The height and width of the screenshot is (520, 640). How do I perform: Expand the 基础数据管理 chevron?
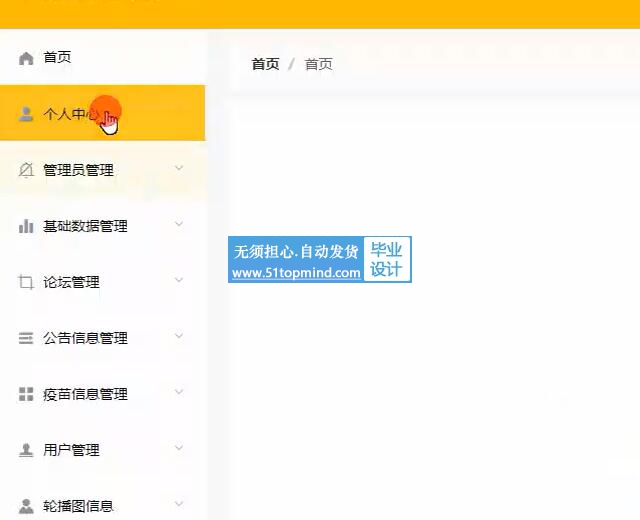point(179,224)
